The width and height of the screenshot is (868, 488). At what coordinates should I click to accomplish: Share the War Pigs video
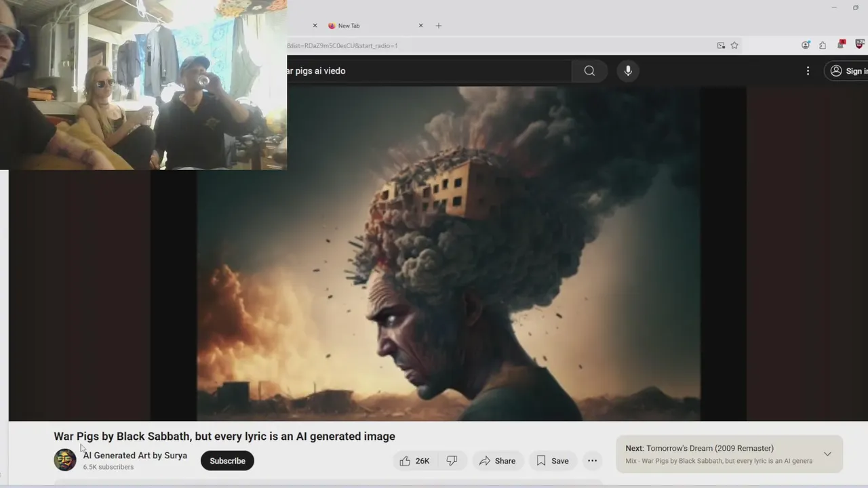click(x=498, y=461)
